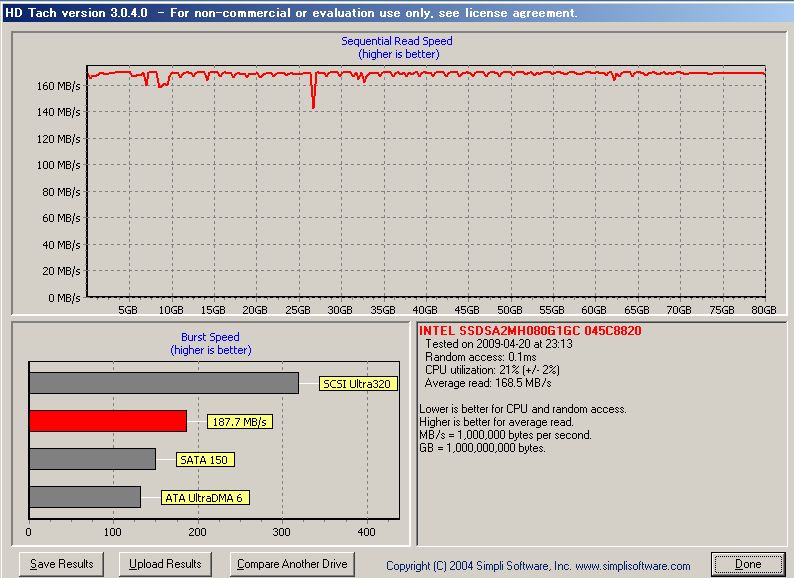
Task: Click the 187.7 MB/s yellow label
Action: [239, 422]
